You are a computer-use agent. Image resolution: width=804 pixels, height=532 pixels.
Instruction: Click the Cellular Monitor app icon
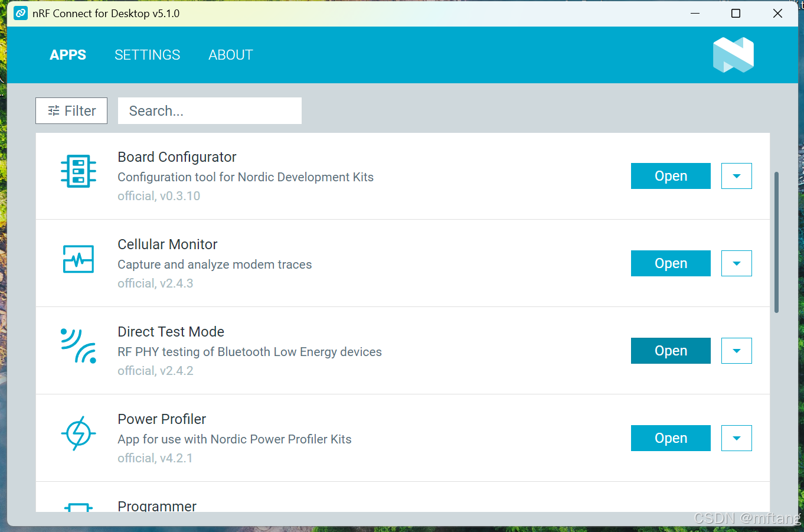point(79,259)
